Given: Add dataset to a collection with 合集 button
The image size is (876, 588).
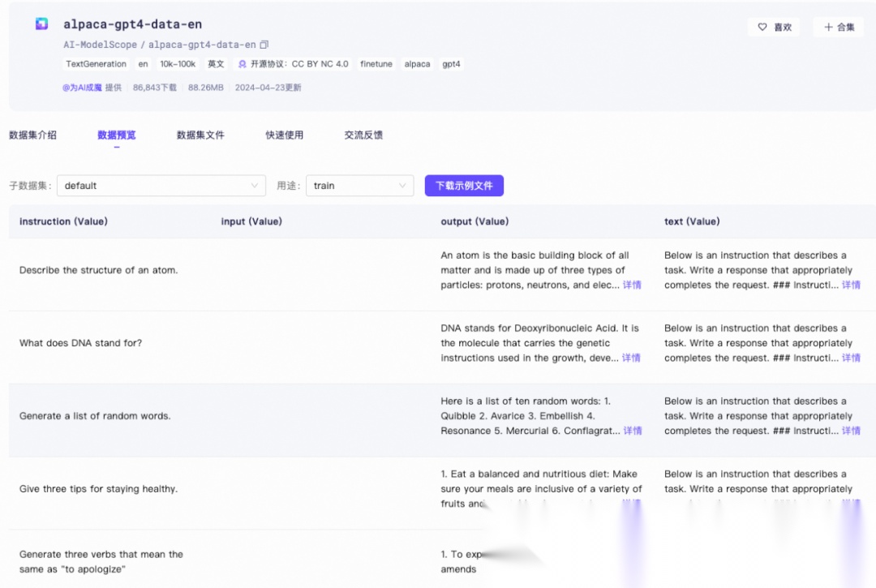Looking at the screenshot, I should coord(839,27).
